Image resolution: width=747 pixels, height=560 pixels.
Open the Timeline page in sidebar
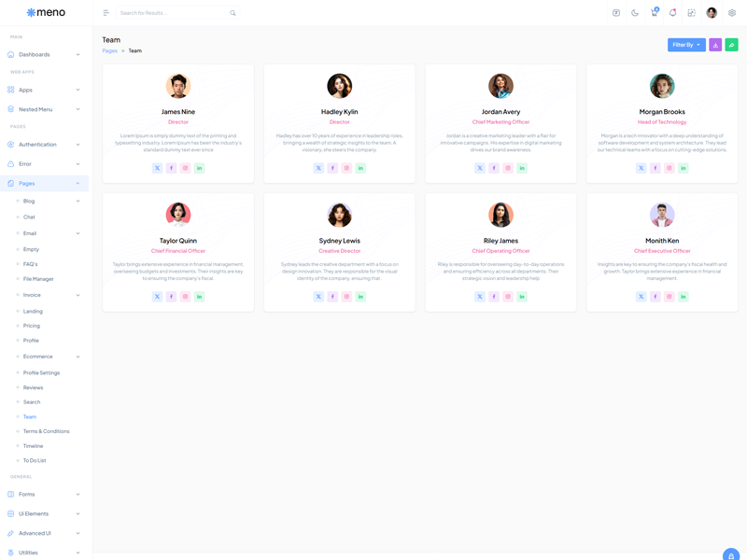pyautogui.click(x=33, y=446)
